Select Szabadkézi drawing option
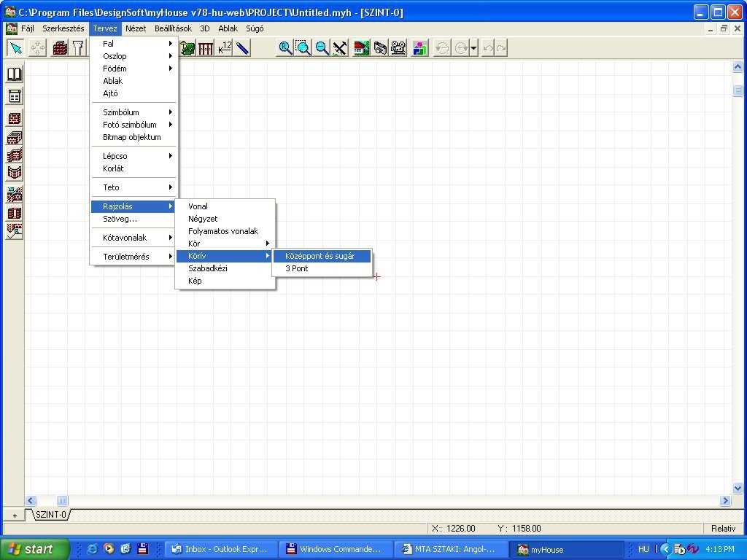Viewport: 747px width, 560px height. [x=225, y=268]
